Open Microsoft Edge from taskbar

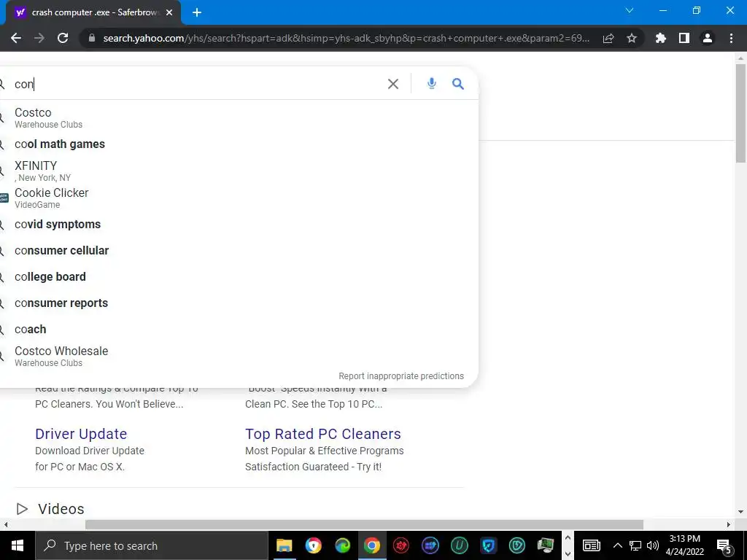click(x=343, y=545)
